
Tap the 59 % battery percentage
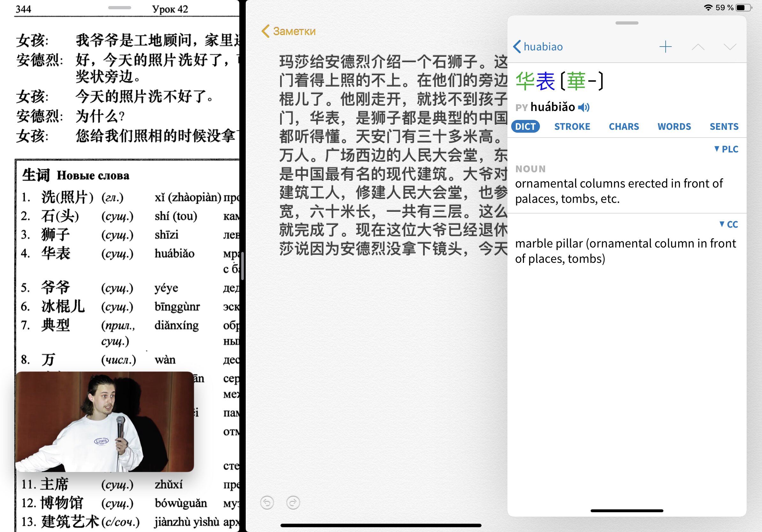pos(724,7)
